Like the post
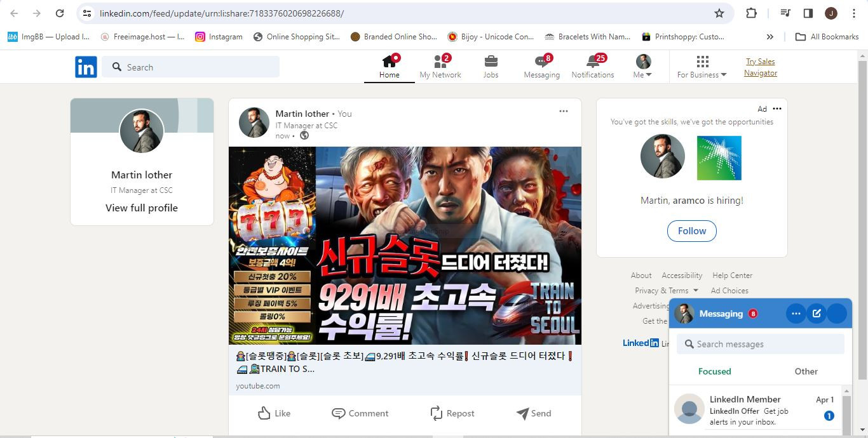This screenshot has height=438, width=868. (275, 413)
